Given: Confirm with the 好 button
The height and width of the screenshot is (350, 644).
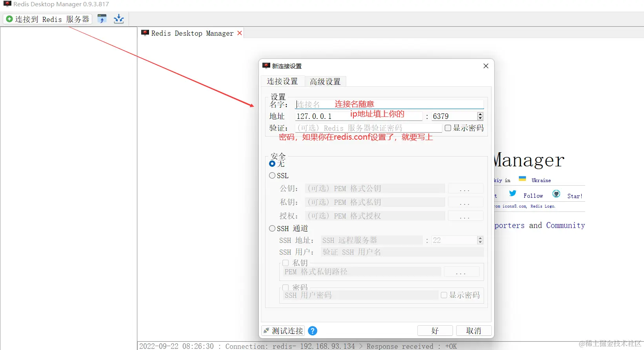Looking at the screenshot, I should tap(435, 331).
